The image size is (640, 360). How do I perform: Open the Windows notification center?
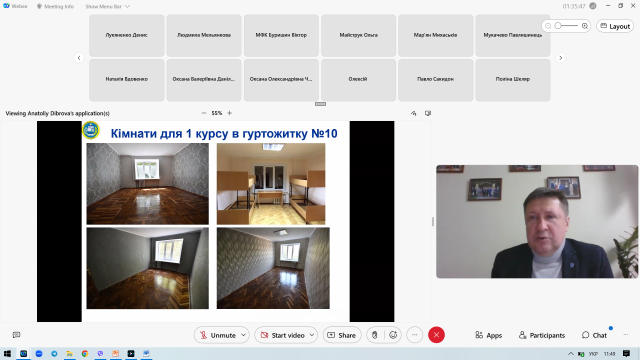click(x=627, y=353)
